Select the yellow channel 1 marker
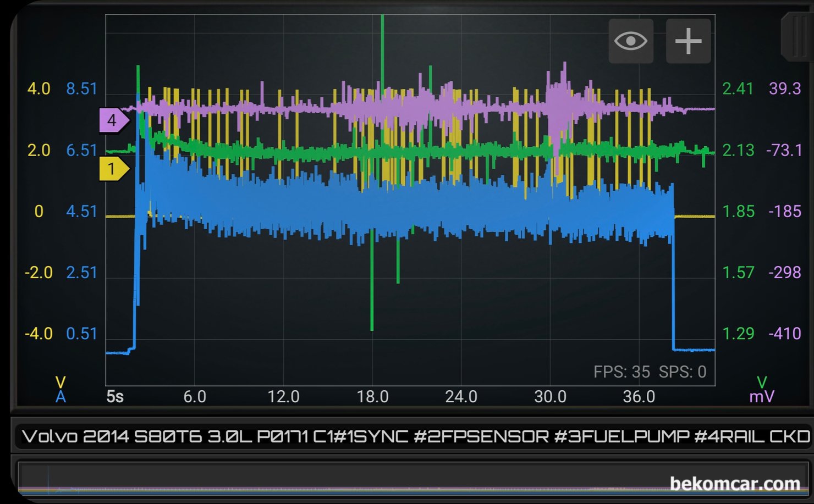Image resolution: width=814 pixels, height=504 pixels. 114,169
